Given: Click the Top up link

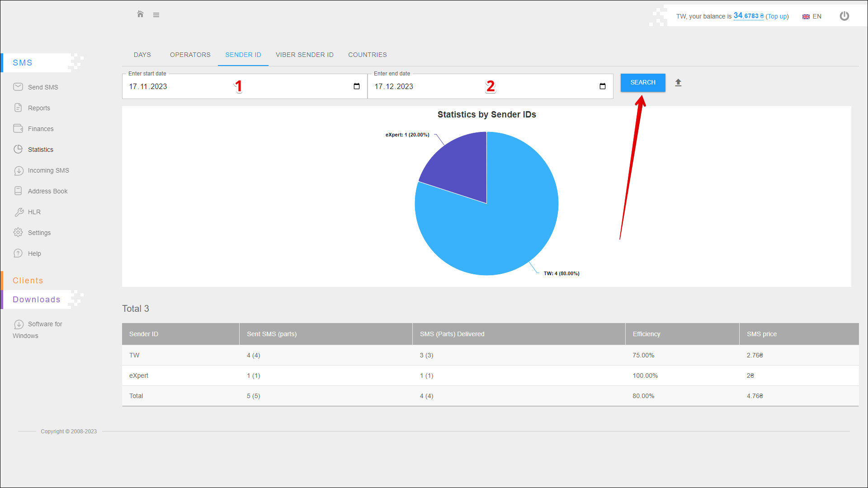Looking at the screenshot, I should 777,16.
